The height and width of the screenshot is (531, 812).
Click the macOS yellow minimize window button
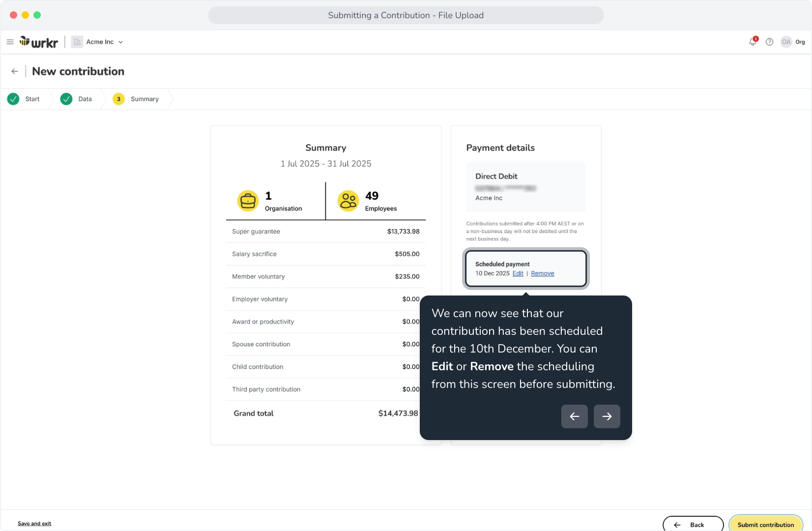tap(26, 15)
